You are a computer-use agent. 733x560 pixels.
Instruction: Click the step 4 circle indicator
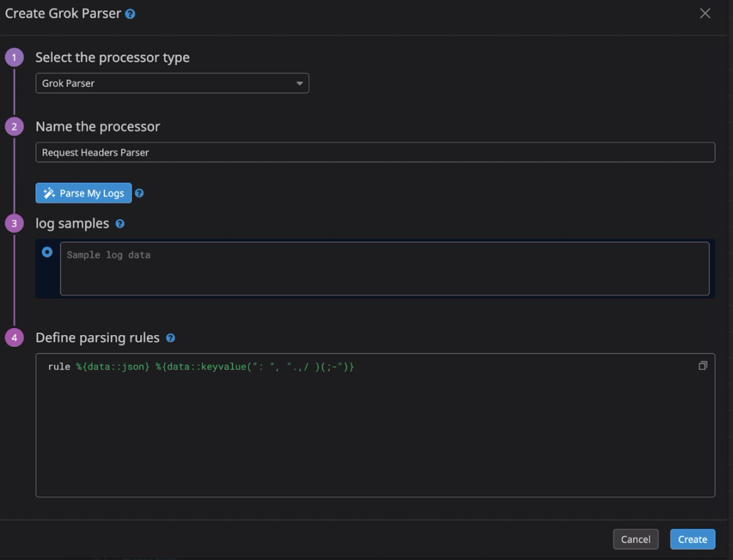click(14, 337)
